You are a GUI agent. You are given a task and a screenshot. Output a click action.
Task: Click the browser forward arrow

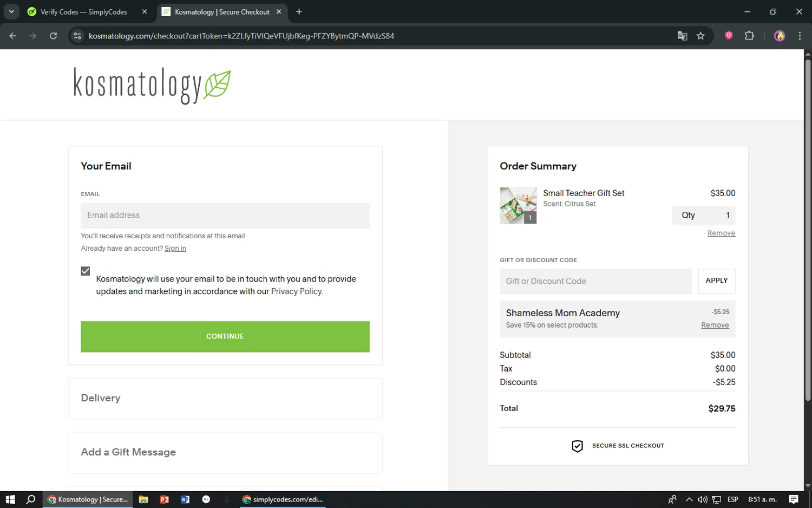(x=33, y=36)
